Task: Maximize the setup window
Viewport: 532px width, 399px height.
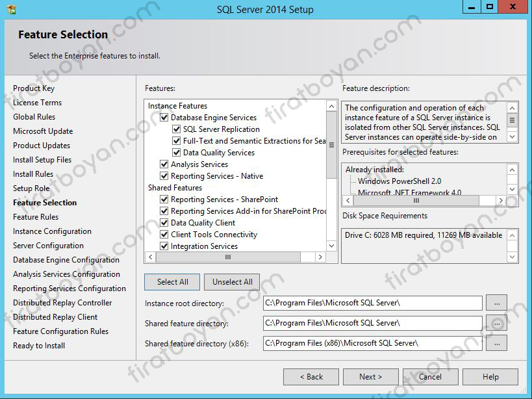Action: click(x=490, y=6)
